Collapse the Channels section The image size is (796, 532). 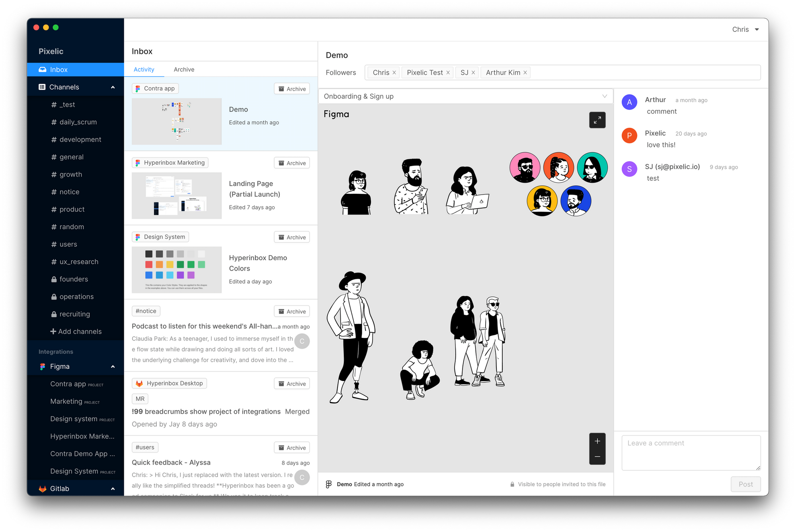coord(113,87)
